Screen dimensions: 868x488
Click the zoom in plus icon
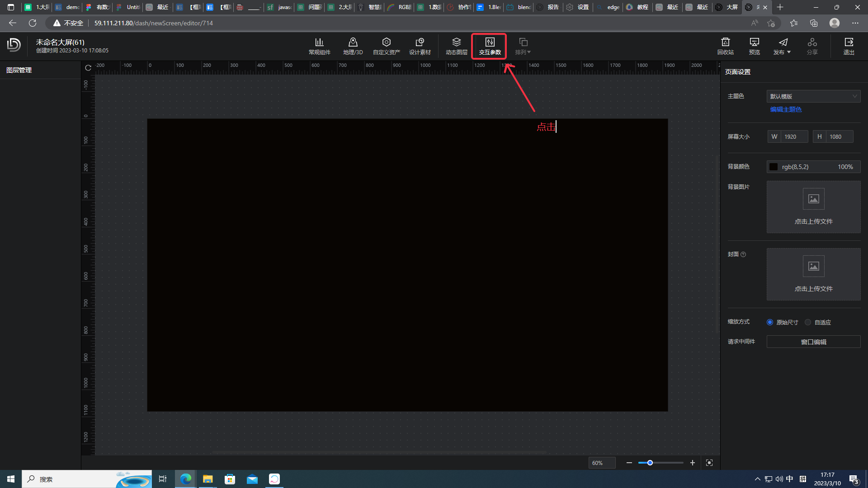click(692, 463)
